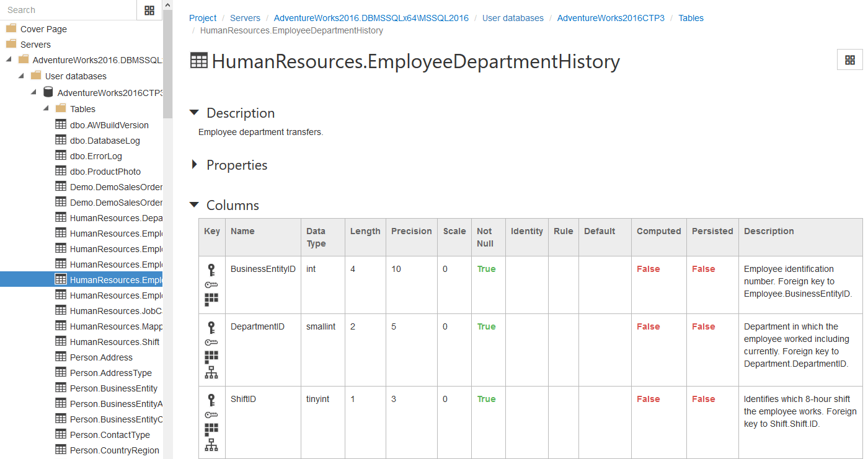
Task: Open Person.AddressType in the tree
Action: click(111, 373)
